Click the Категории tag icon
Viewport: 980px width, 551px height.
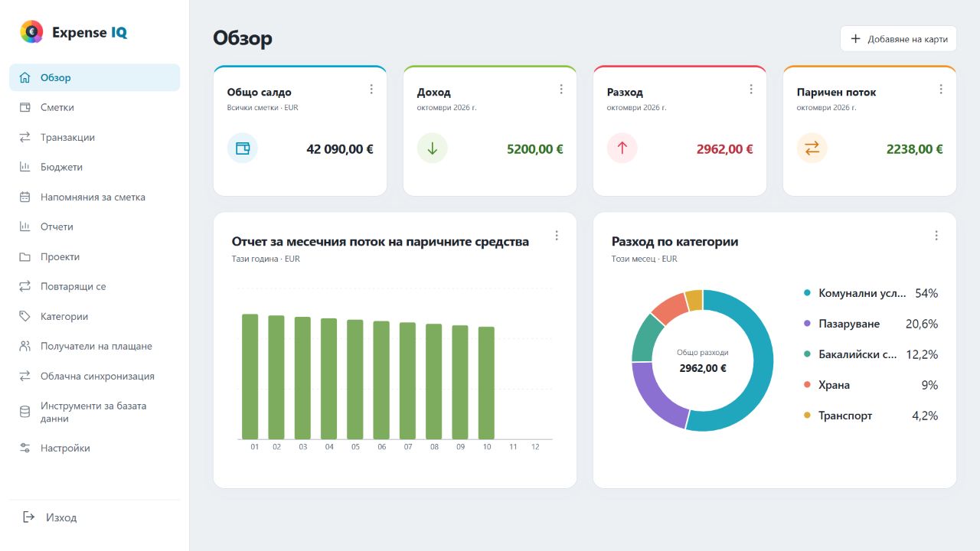[25, 316]
